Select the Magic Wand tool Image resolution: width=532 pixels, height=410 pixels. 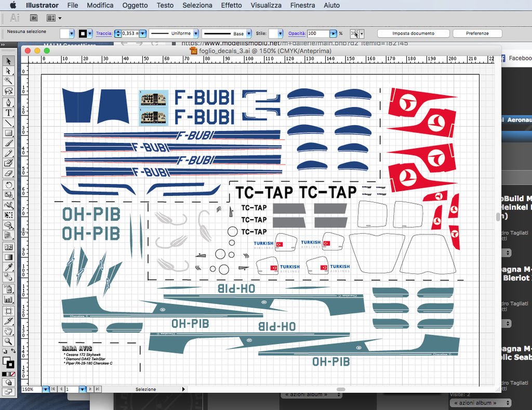tap(8, 81)
